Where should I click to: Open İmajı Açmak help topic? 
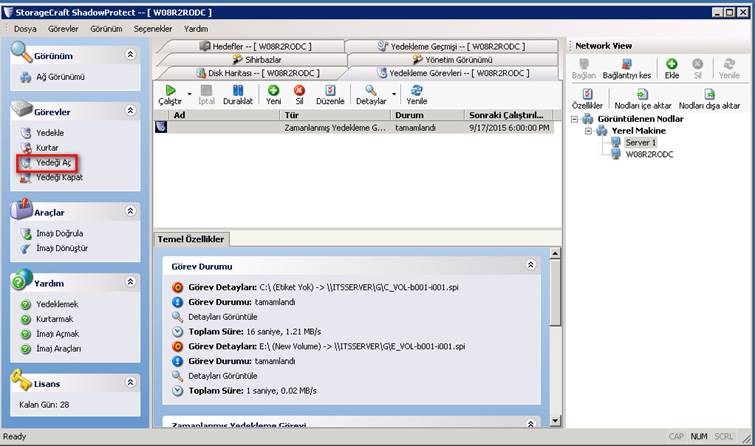[x=57, y=334]
